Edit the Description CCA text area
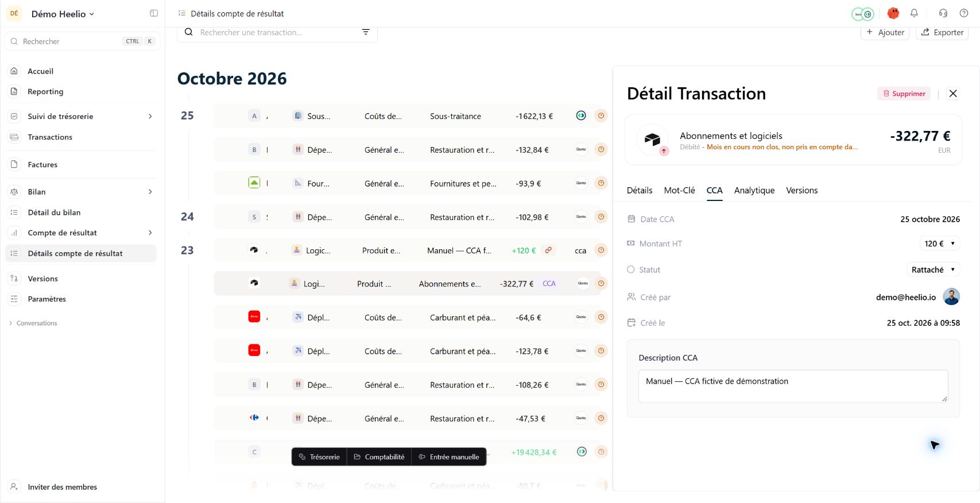The height and width of the screenshot is (503, 980). 793,386
